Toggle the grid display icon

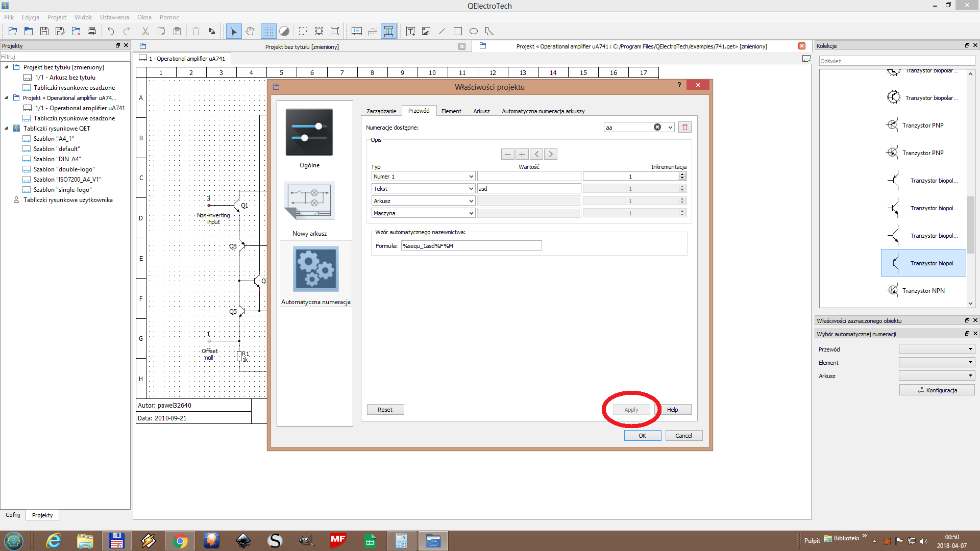[x=268, y=32]
